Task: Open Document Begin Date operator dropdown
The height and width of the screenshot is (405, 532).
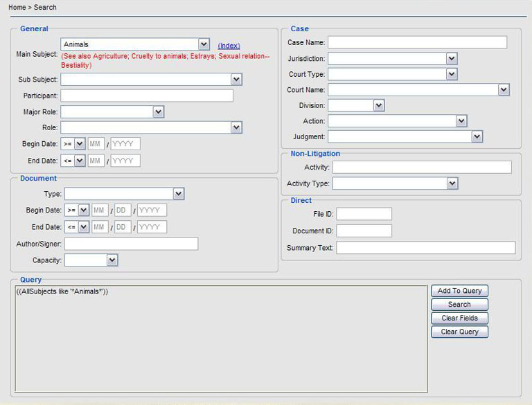Action: [77, 210]
